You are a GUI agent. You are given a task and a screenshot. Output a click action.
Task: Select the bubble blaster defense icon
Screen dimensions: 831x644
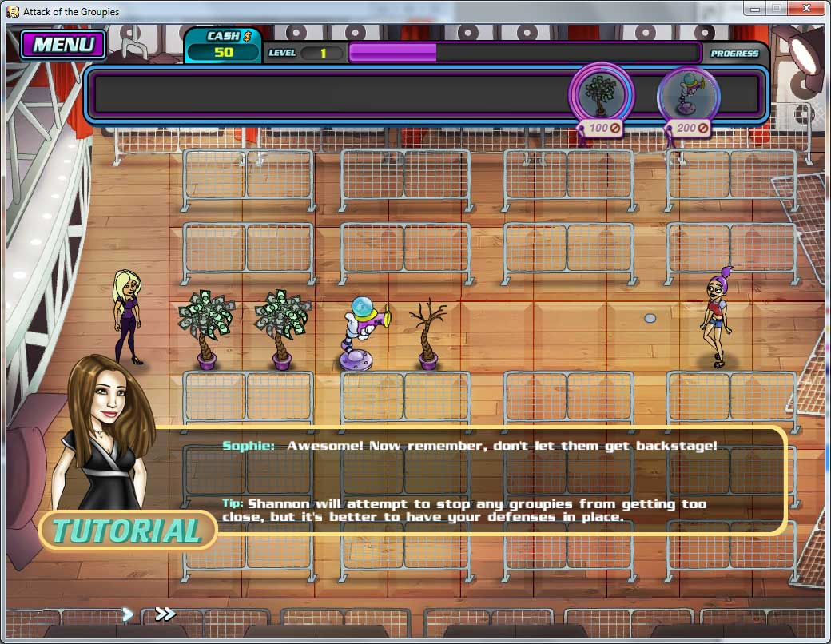click(688, 93)
